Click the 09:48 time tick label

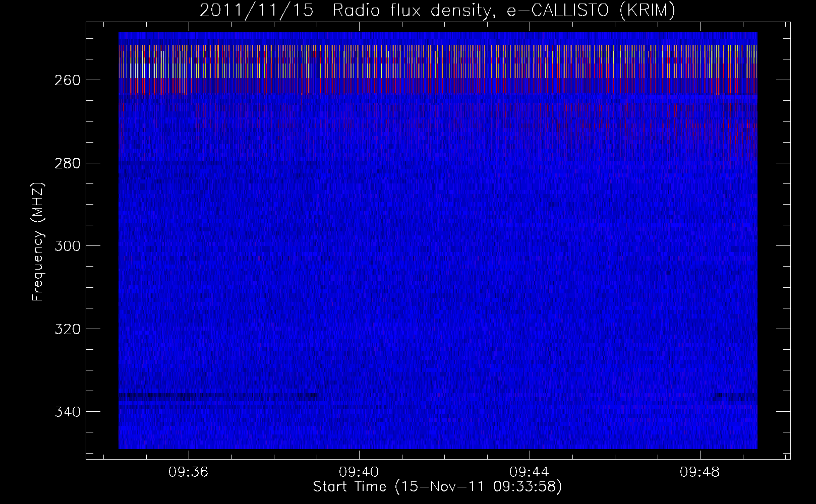[x=700, y=473]
